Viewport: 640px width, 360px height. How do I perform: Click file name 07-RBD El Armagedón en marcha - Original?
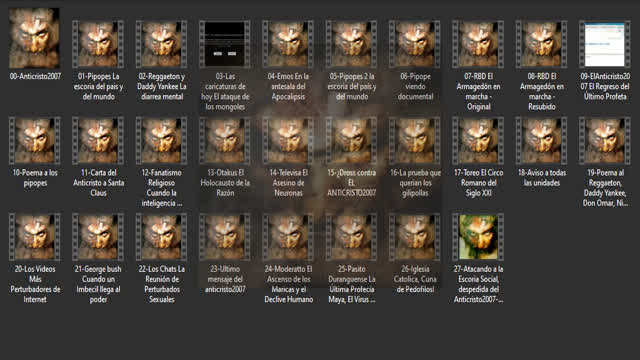click(x=478, y=91)
